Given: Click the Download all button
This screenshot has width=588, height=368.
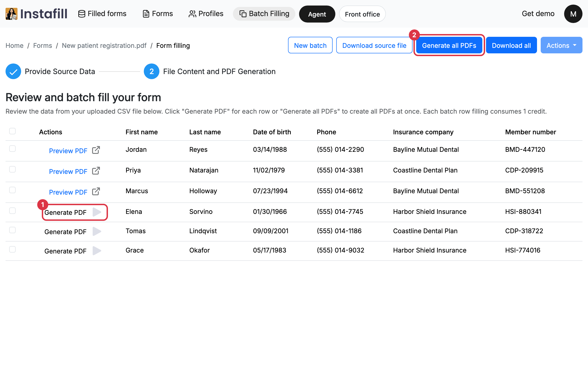Looking at the screenshot, I should (511, 45).
